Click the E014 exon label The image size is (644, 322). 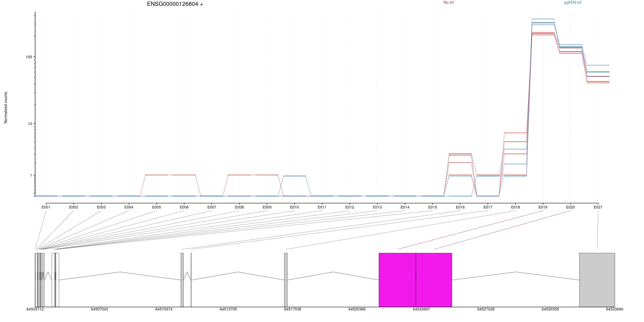[x=405, y=207]
